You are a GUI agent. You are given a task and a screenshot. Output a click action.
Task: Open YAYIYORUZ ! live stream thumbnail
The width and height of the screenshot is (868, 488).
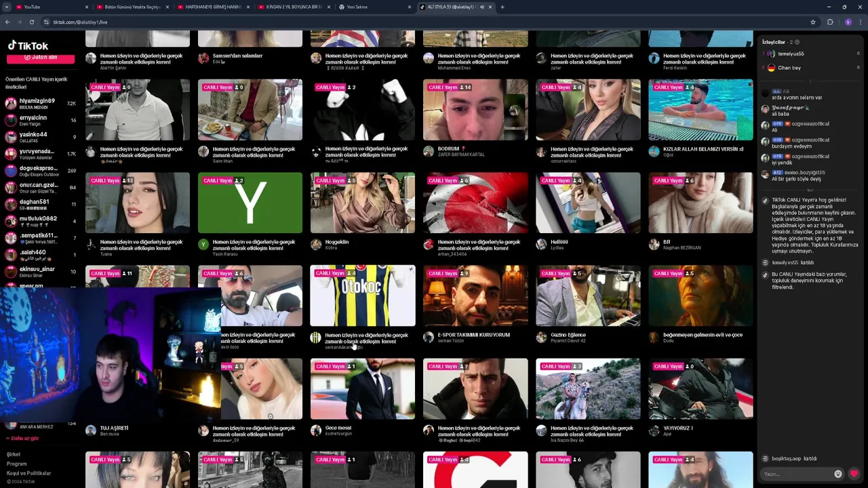coord(701,389)
